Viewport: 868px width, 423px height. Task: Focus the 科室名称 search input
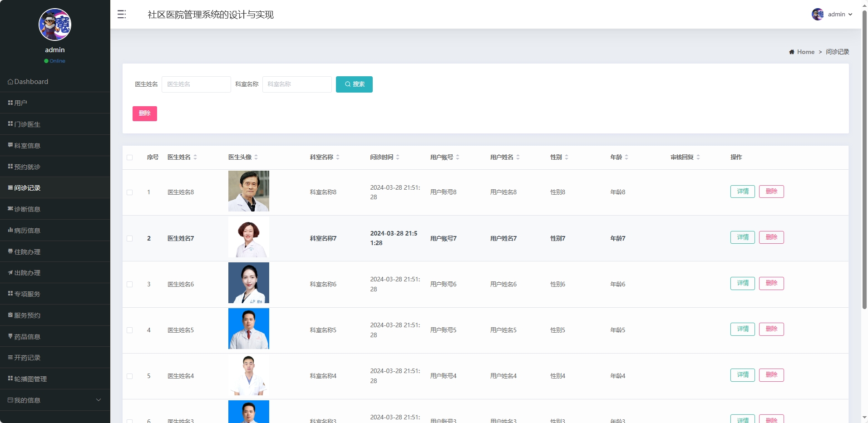point(297,84)
